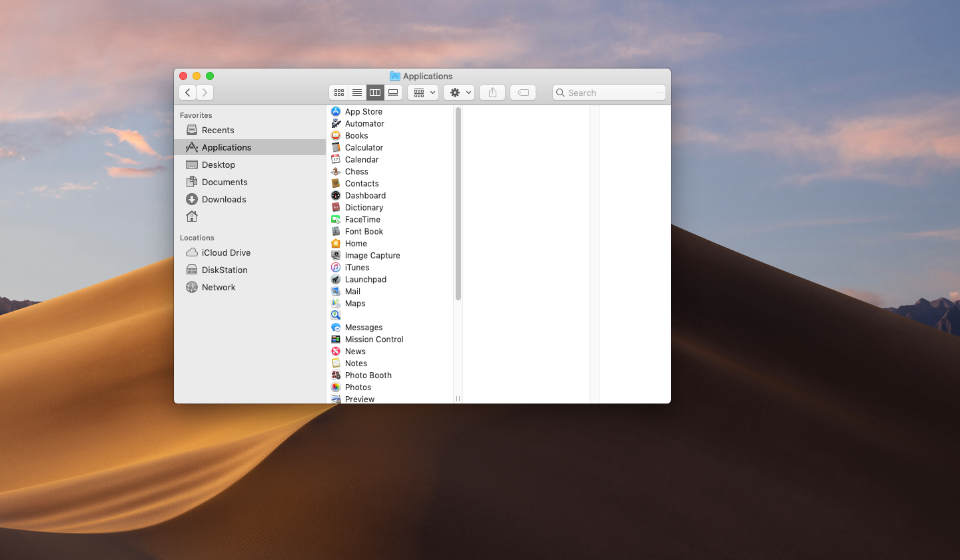Open the gear Action menu dropdown
This screenshot has width=960, height=560.
point(459,93)
